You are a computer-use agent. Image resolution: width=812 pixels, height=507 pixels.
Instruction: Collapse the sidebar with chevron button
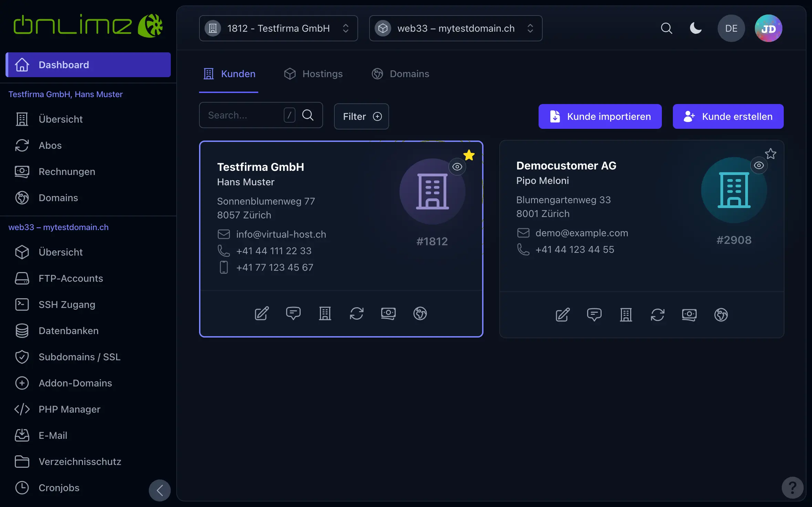click(x=160, y=490)
